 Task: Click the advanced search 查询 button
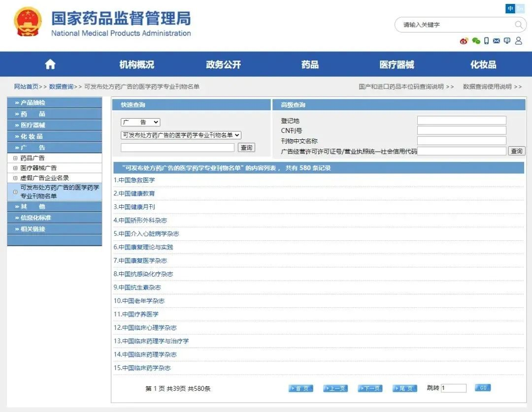click(516, 151)
